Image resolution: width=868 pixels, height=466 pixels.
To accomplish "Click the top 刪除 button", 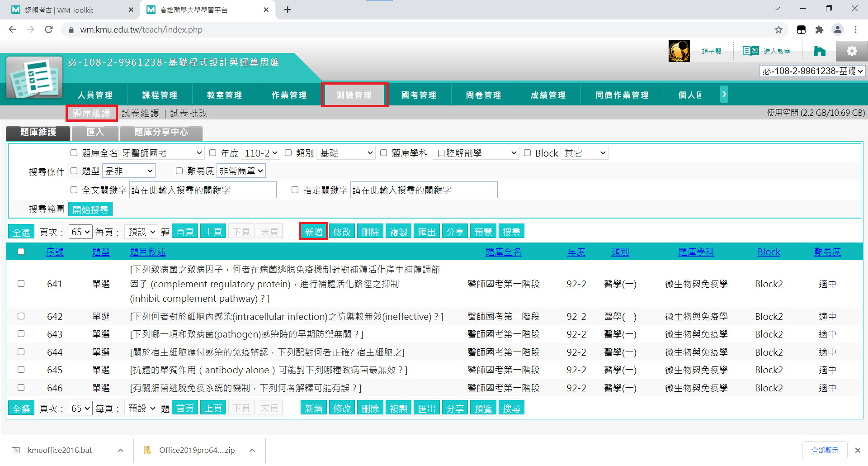I will [370, 232].
